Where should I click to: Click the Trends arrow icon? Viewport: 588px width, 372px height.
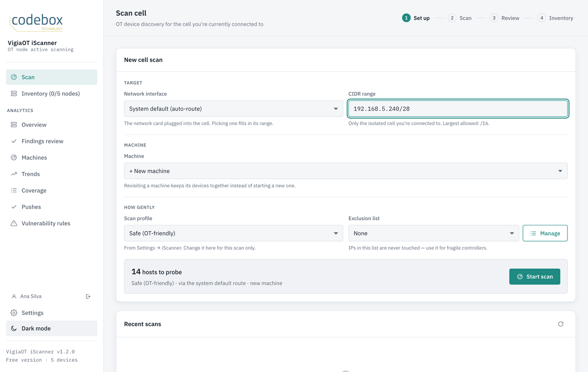tap(14, 174)
